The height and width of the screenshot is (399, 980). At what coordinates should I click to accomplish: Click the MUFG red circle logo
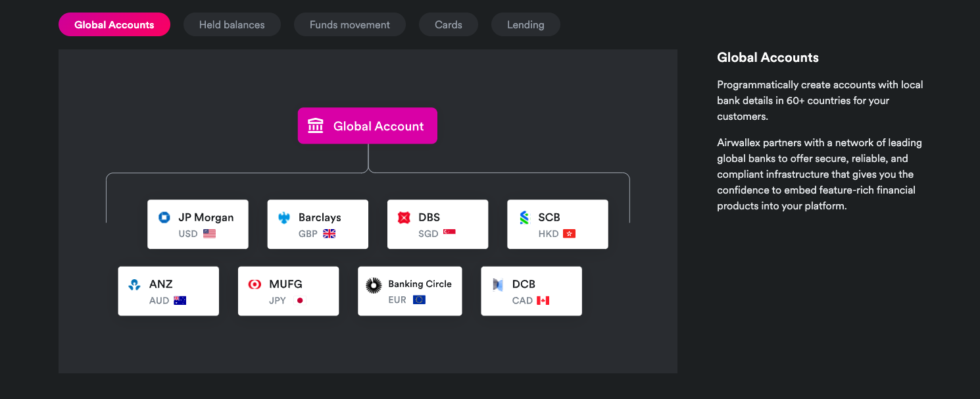click(255, 284)
